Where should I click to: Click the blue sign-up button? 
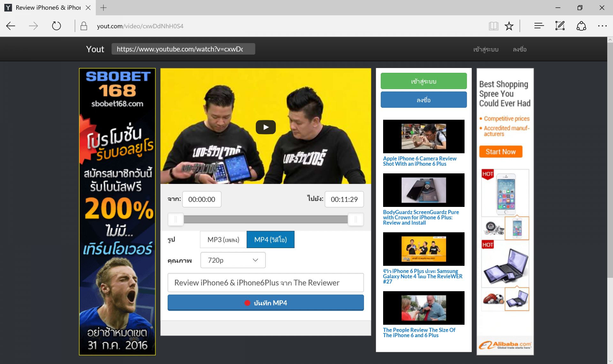[x=424, y=100]
